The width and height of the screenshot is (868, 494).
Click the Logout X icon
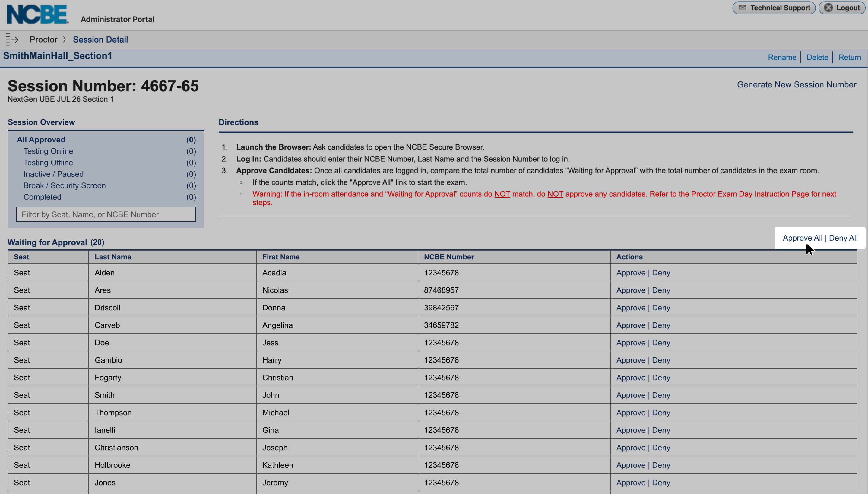pyautogui.click(x=828, y=8)
